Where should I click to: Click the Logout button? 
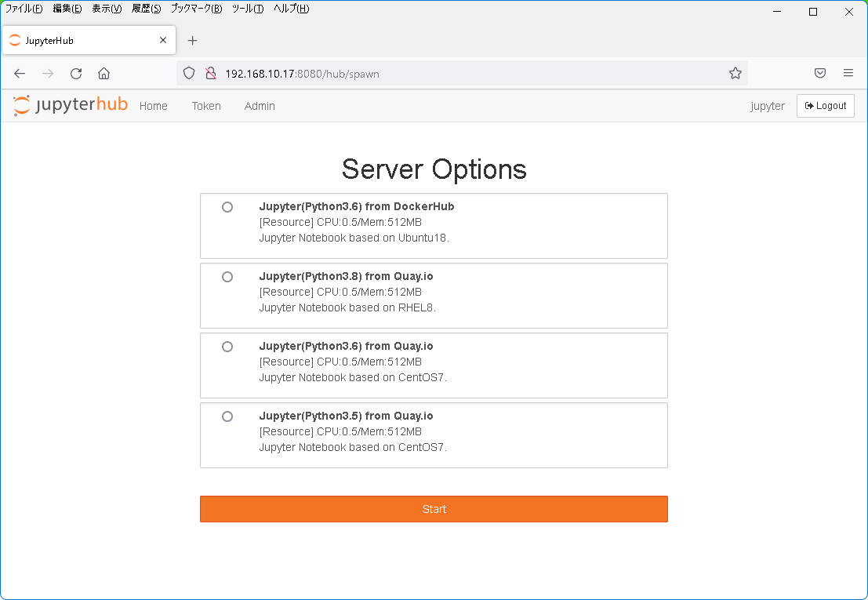click(826, 106)
